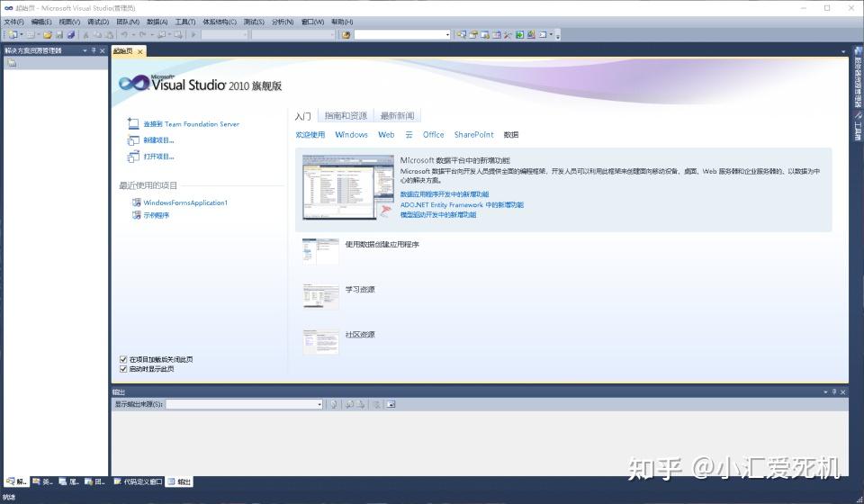Click the Office category link

(433, 134)
